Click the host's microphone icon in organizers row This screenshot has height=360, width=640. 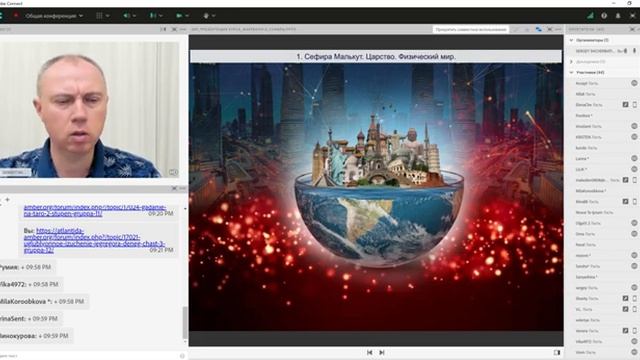point(635,51)
